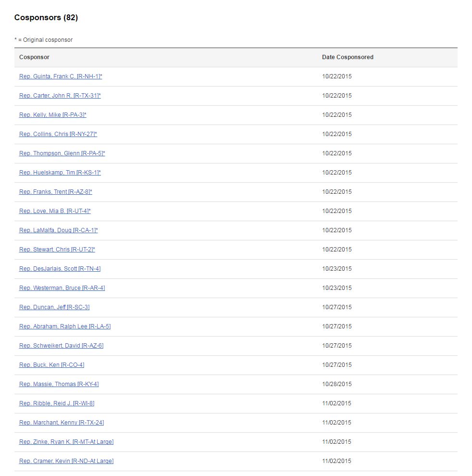Viewport: 472px width, 476px height.
Task: Open Rep. Schweikert, David [R-AZ-6] link
Action: (x=62, y=346)
